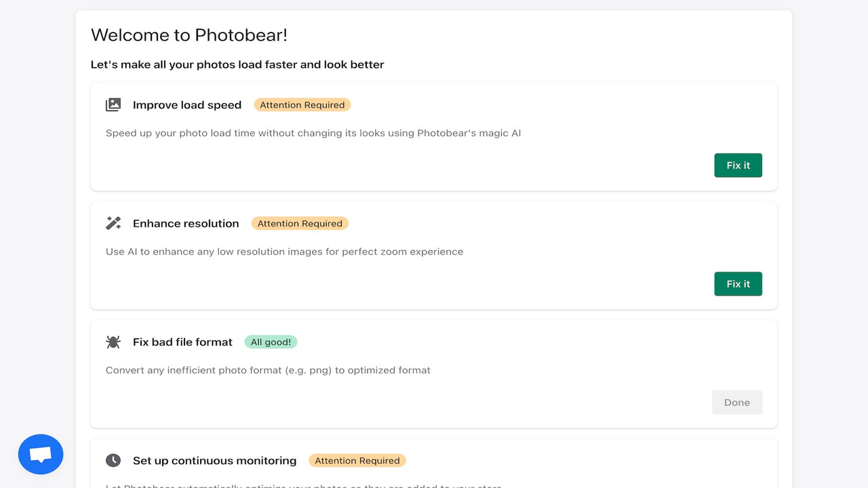Image resolution: width=868 pixels, height=488 pixels.
Task: Click Fix it for Enhance resolution
Action: pos(738,283)
